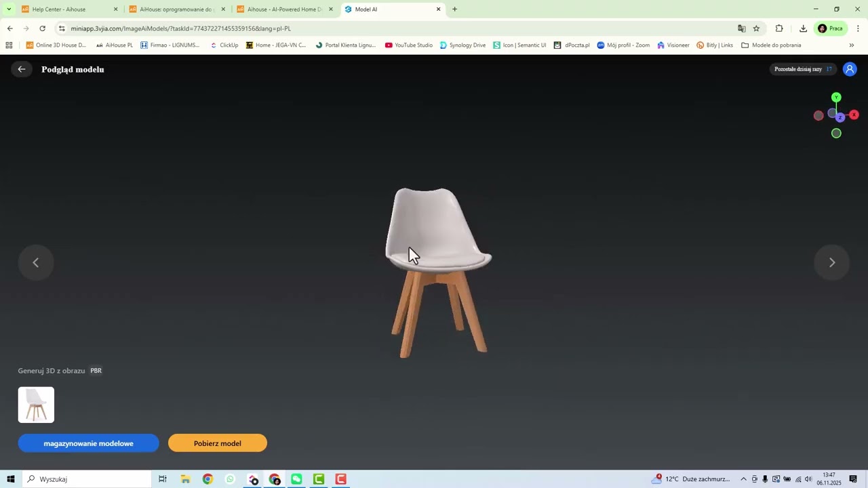The image size is (868, 488).
Task: Click the Wyszukaj taskbar search box
Action: pyautogui.click(x=86, y=479)
